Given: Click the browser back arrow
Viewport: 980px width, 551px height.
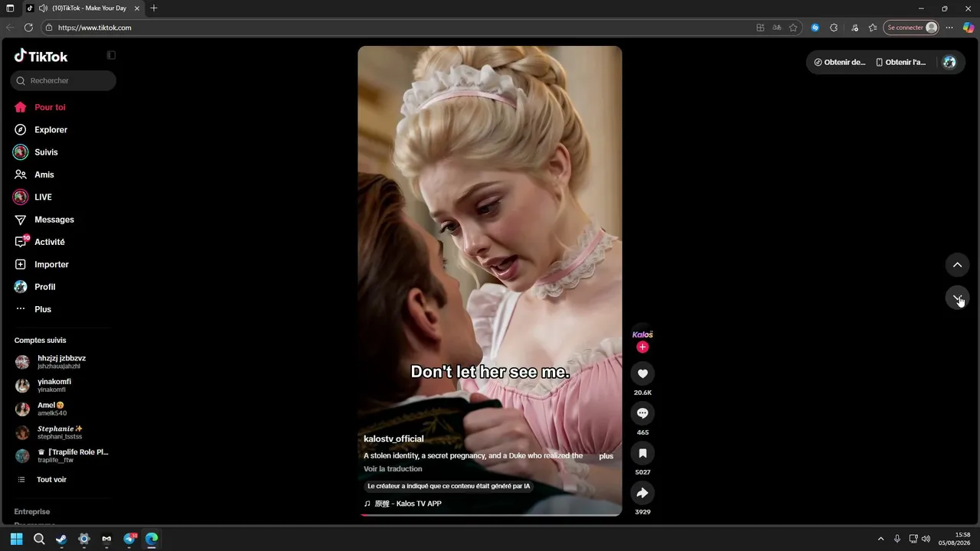Looking at the screenshot, I should pos(10,28).
